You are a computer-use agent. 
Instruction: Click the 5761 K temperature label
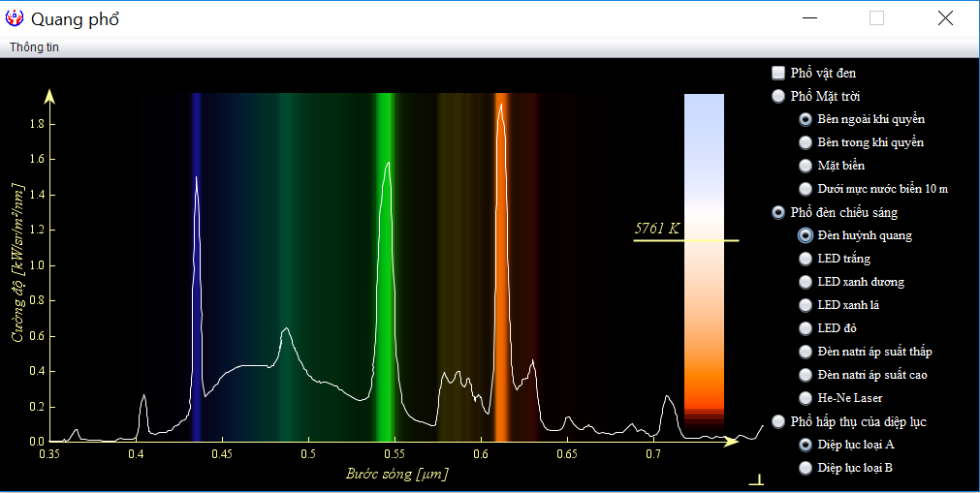click(657, 228)
